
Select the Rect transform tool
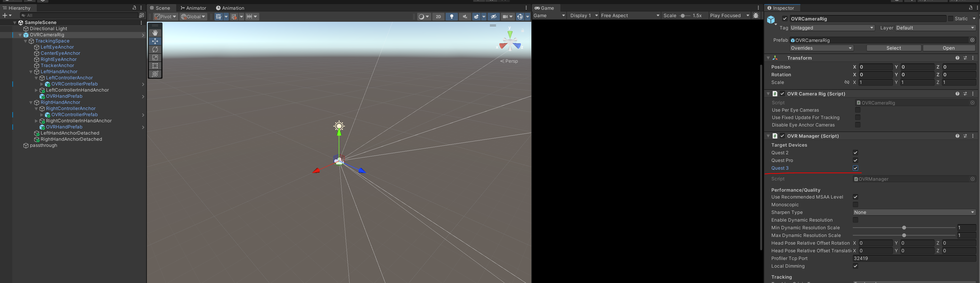[155, 66]
